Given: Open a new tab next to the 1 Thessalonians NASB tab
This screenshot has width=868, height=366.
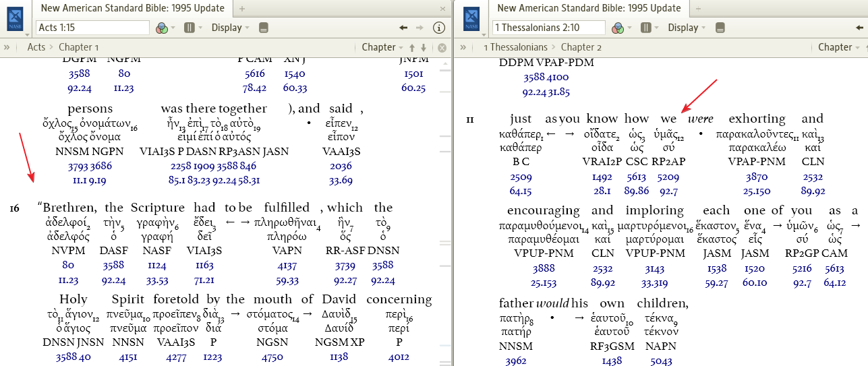Looking at the screenshot, I should point(698,8).
